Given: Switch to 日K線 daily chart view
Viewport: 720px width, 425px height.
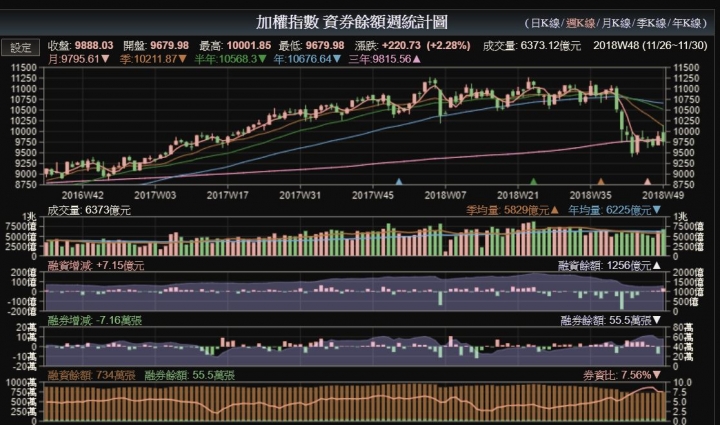Looking at the screenshot, I should (546, 23).
